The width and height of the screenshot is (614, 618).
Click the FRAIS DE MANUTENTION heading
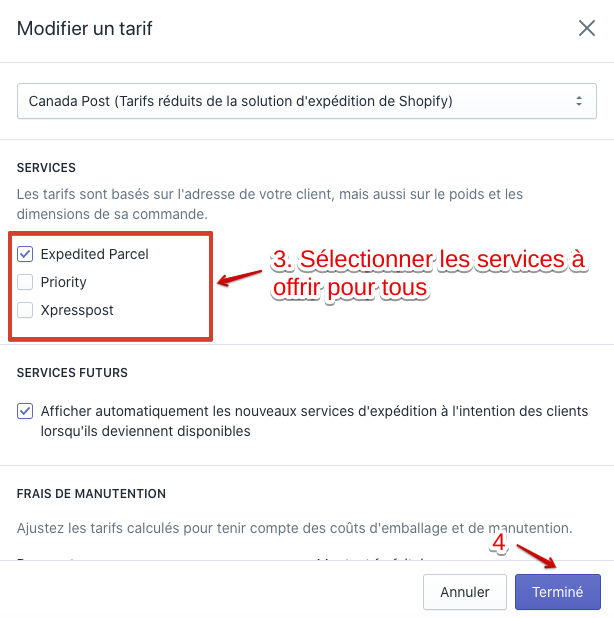[91, 493]
